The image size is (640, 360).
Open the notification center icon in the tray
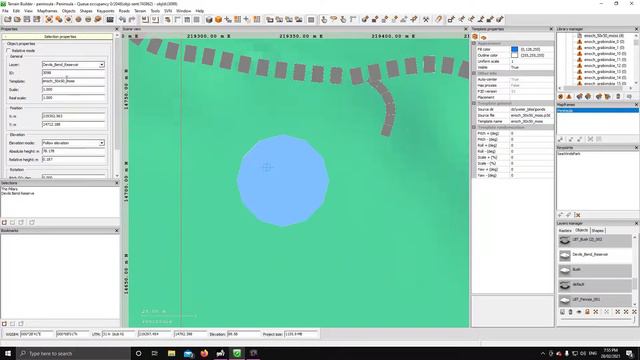click(629, 353)
